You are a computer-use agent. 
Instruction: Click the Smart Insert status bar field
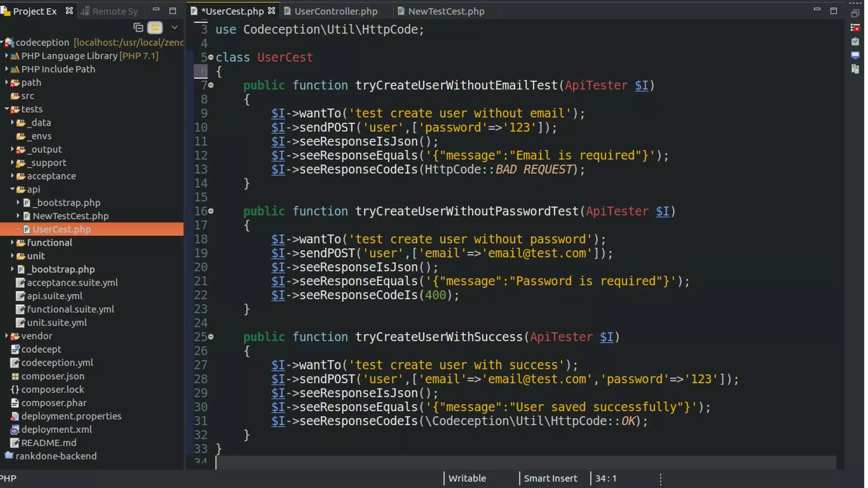pos(550,478)
